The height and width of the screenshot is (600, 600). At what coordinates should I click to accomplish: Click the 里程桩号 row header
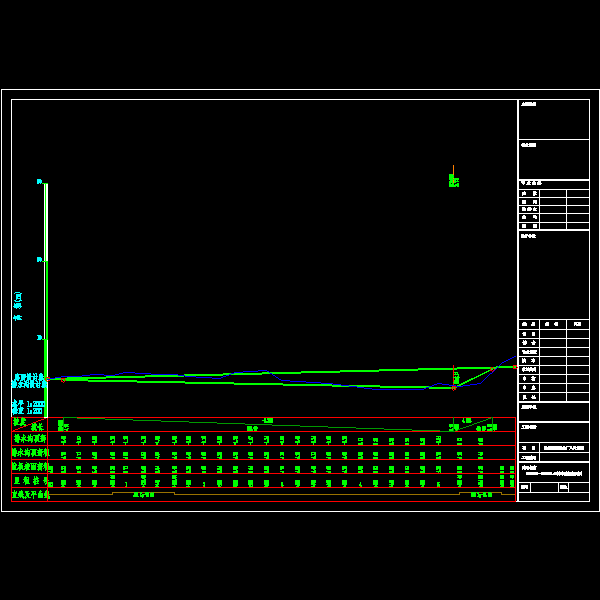(x=30, y=481)
